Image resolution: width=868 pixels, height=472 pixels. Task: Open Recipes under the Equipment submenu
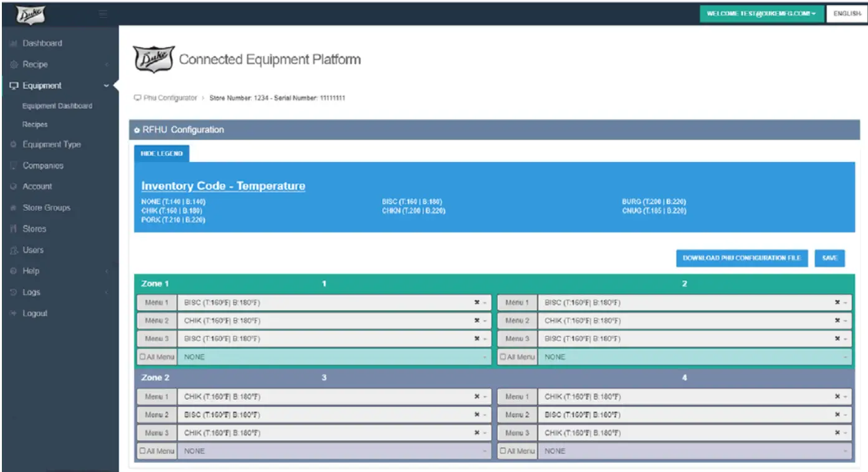[x=35, y=125]
